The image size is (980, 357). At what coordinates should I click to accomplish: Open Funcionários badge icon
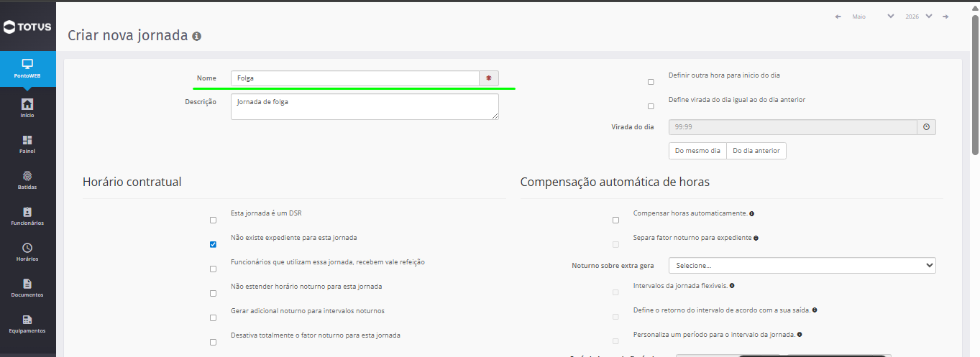27,212
